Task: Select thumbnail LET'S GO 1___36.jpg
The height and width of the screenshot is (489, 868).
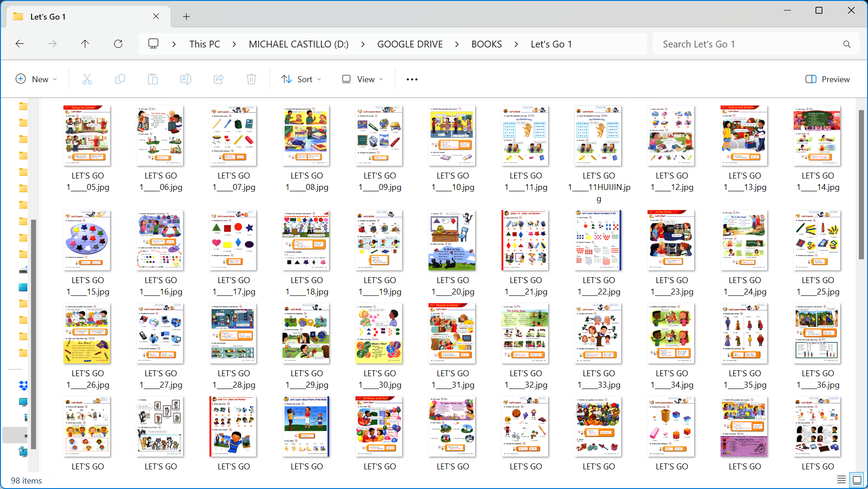Action: (x=817, y=333)
